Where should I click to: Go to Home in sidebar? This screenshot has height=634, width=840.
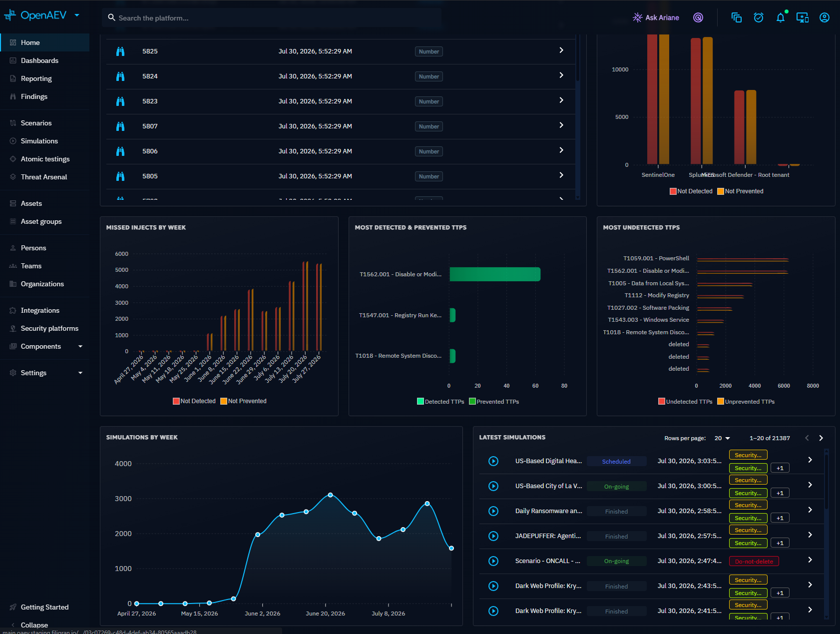tap(45, 42)
